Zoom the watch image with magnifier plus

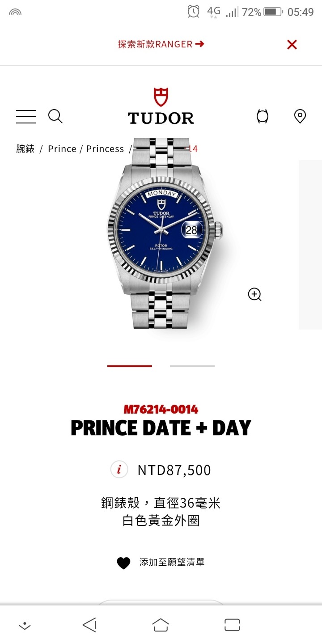[x=254, y=294]
